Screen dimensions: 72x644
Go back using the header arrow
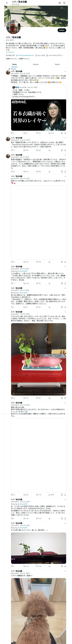tap(7, 3)
